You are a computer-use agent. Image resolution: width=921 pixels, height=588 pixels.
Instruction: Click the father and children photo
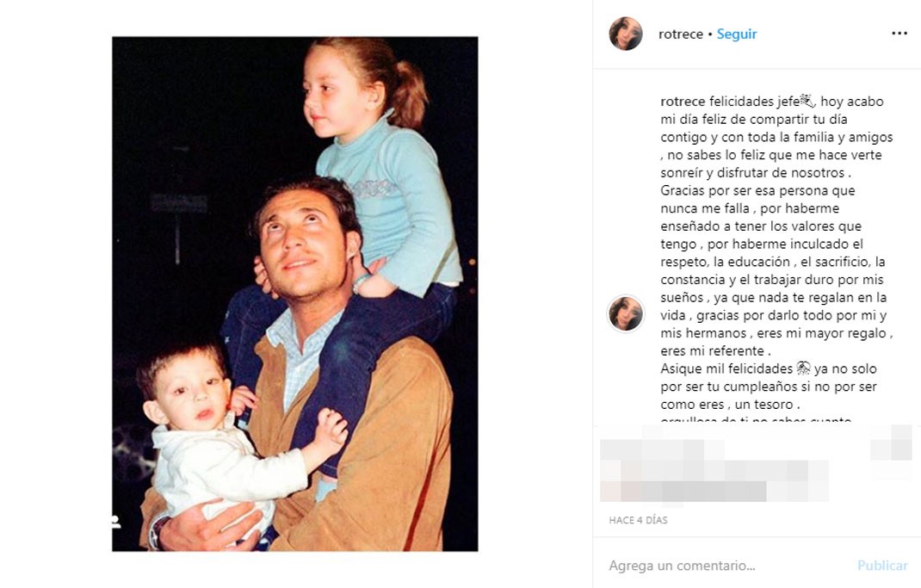tap(295, 294)
